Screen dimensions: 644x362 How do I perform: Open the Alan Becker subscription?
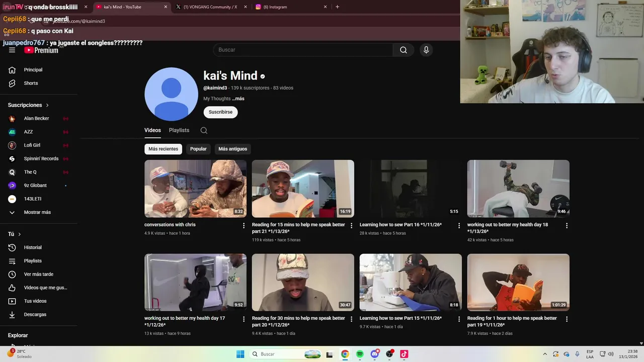36,119
